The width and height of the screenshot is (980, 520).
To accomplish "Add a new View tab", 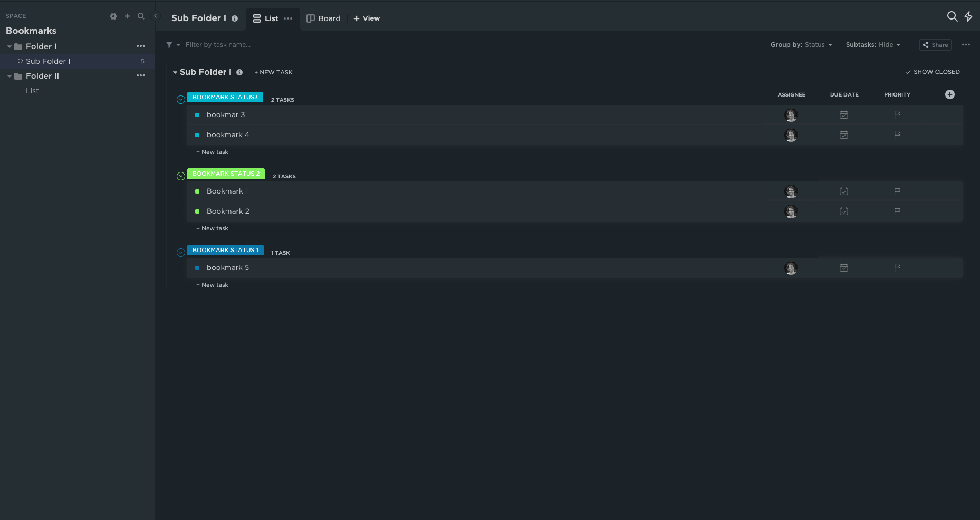I will [367, 18].
